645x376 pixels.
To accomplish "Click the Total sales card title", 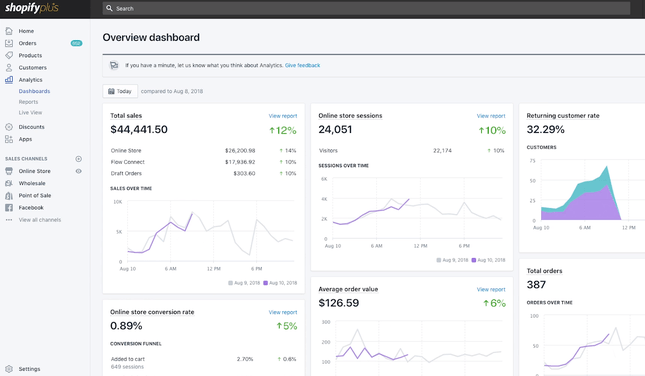I will (x=126, y=116).
